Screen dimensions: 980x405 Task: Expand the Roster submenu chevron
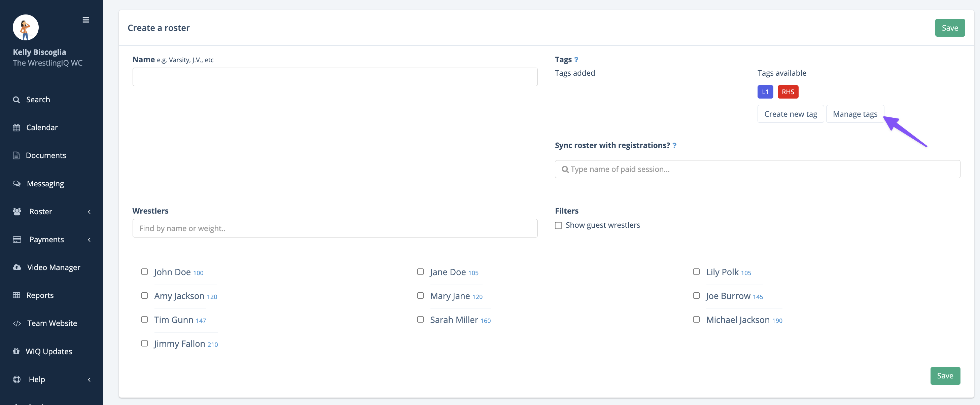point(90,212)
